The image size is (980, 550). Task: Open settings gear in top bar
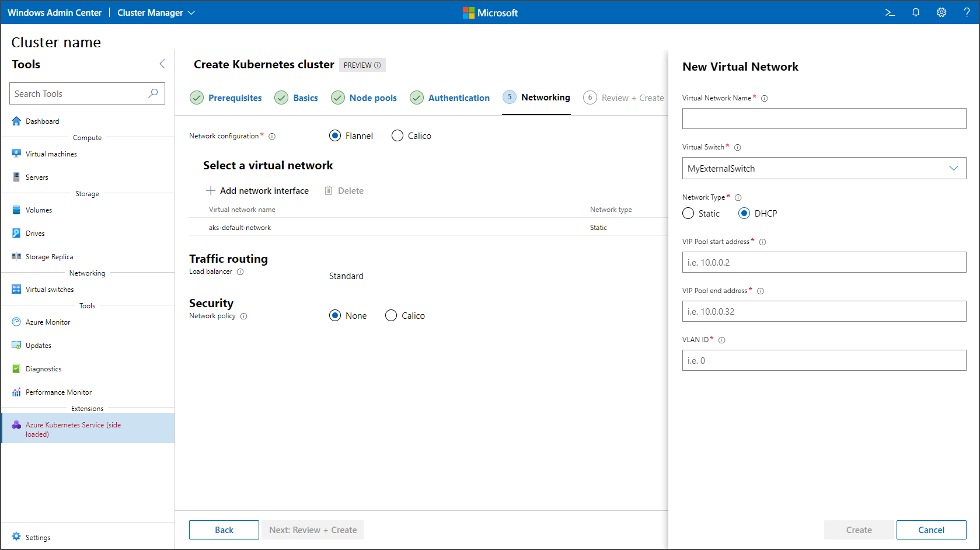pyautogui.click(x=941, y=12)
